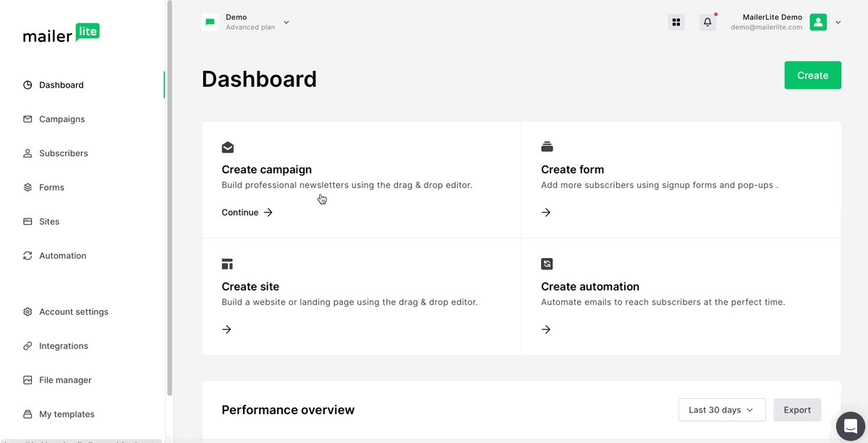868x443 pixels.
Task: Open Account settings in the sidebar
Action: coord(73,311)
